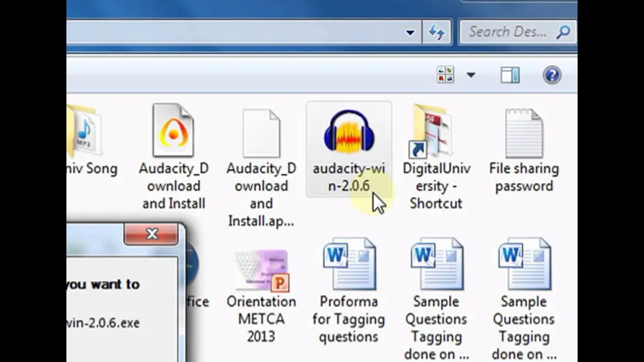Expand the address bar history dropdown
The height and width of the screenshot is (362, 644).
(x=410, y=33)
